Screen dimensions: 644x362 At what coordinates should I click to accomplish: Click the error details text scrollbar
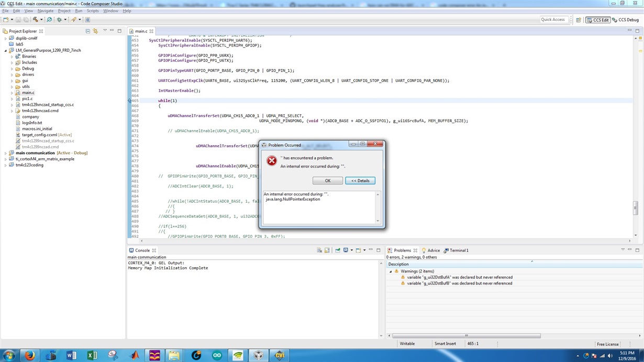click(378, 207)
